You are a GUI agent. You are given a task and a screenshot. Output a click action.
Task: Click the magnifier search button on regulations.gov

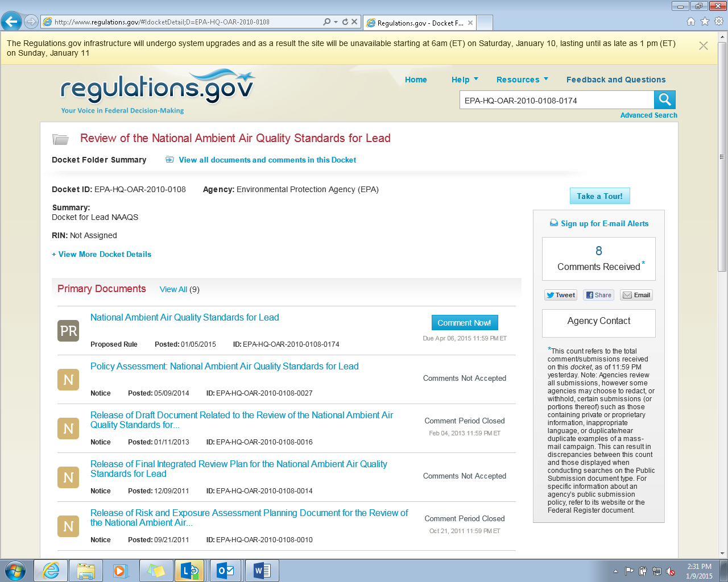coord(664,100)
